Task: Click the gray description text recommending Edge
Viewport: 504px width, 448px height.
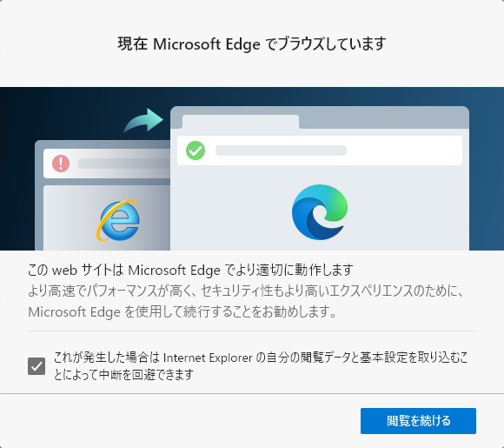Action: (246, 302)
